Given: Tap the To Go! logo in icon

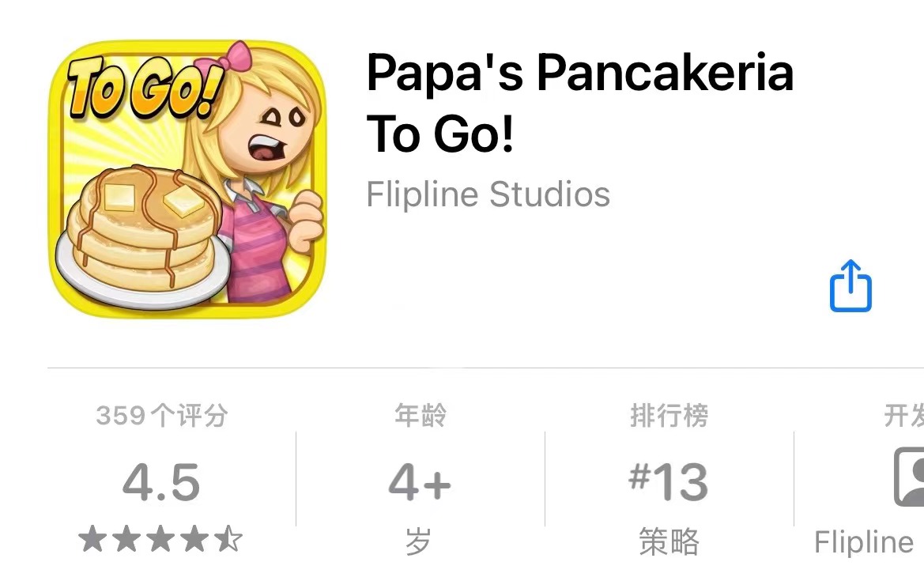Looking at the screenshot, I should (x=145, y=87).
